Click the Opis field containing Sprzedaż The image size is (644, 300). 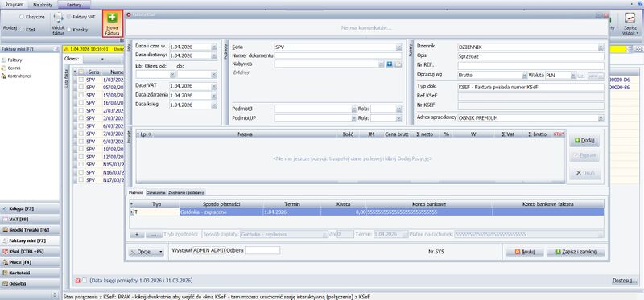tap(530, 56)
